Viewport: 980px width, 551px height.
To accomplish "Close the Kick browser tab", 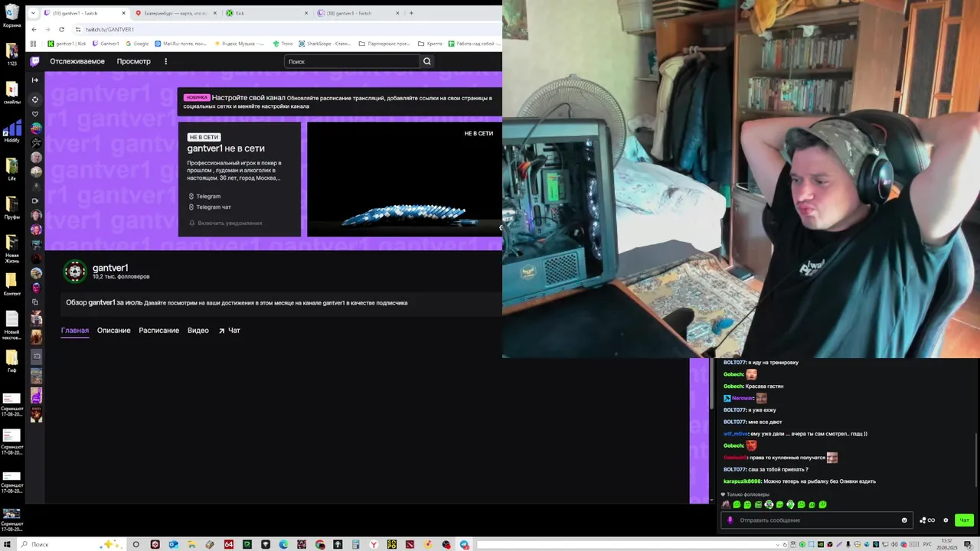I will coord(306,13).
